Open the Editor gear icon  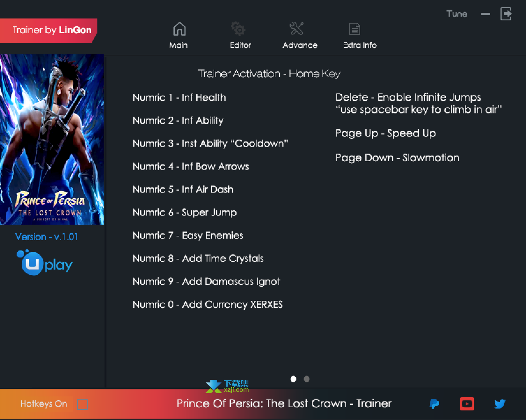point(238,29)
